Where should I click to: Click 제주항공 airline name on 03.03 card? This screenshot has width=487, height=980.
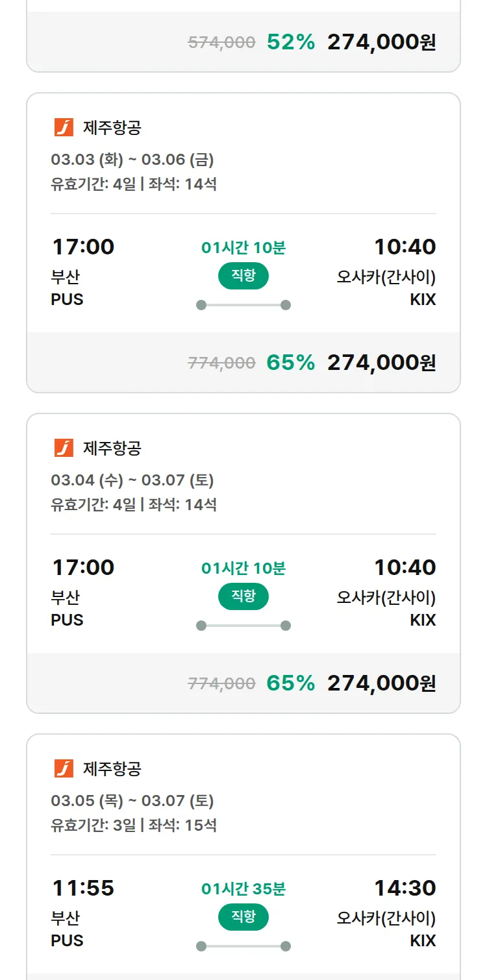[112, 127]
